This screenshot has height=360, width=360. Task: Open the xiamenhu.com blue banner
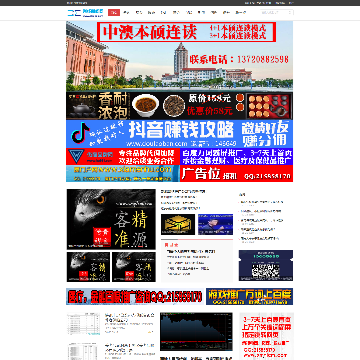click(x=123, y=173)
